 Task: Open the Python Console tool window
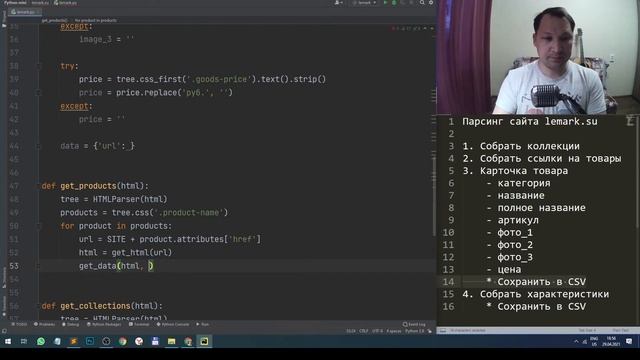[173, 324]
